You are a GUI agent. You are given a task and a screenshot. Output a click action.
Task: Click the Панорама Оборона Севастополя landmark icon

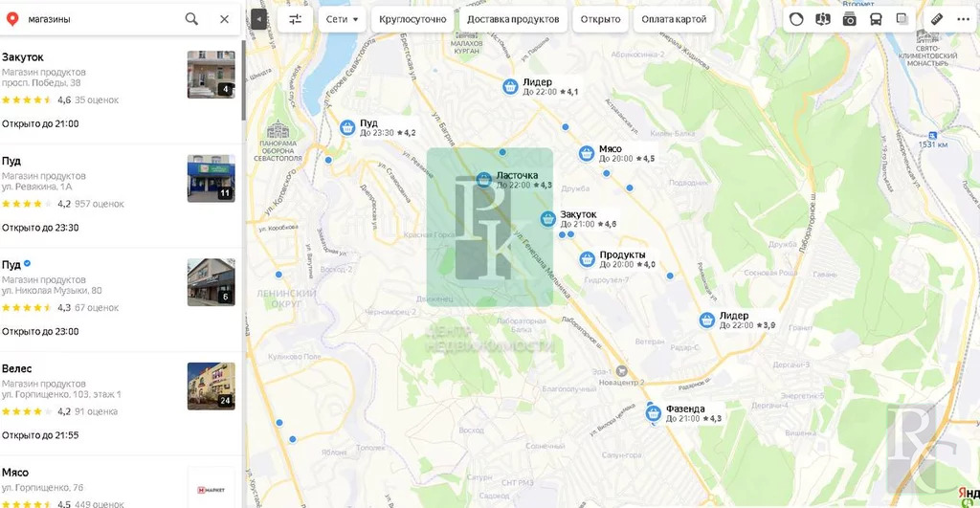point(278,130)
